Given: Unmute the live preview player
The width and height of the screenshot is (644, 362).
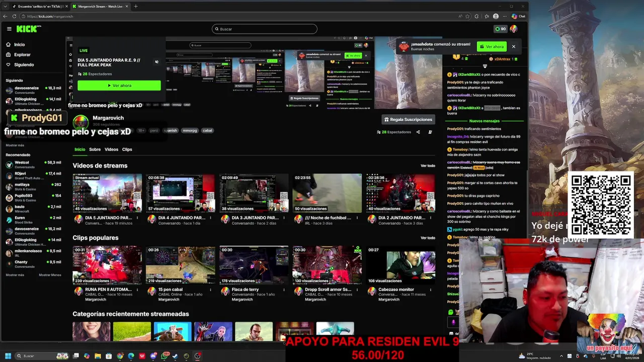Looking at the screenshot, I should [x=156, y=62].
